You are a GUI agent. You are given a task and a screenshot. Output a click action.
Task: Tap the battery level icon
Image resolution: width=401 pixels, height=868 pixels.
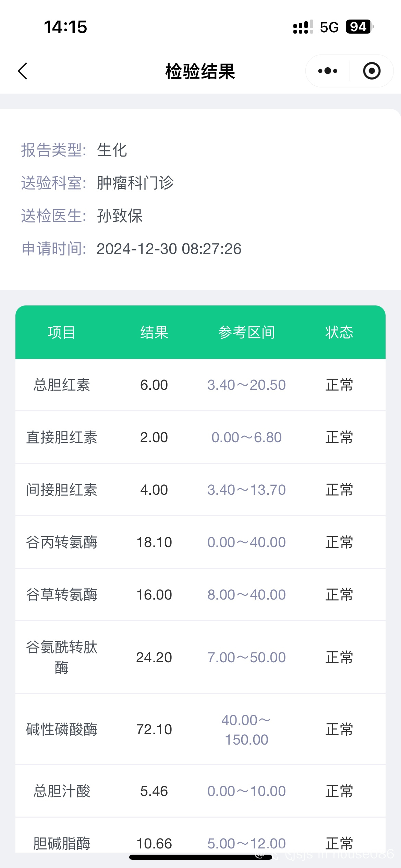[359, 27]
